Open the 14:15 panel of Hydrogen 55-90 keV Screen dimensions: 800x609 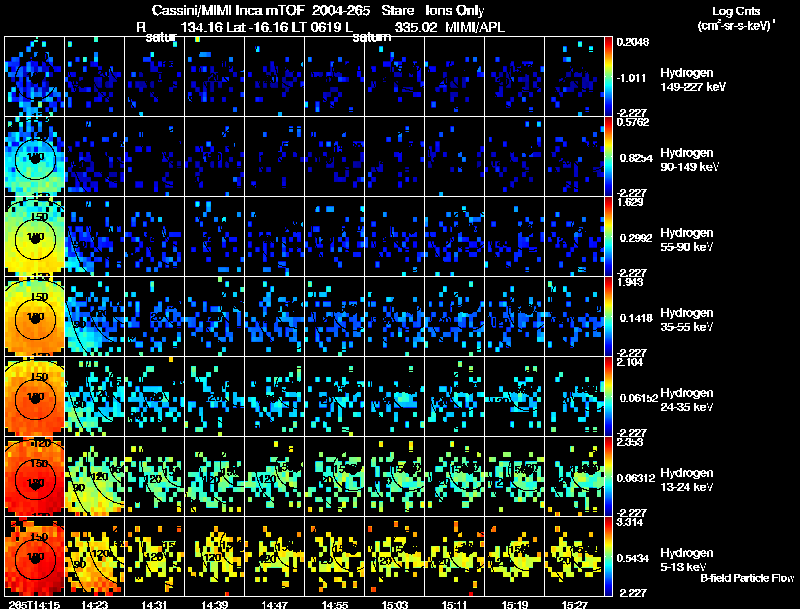click(34, 237)
